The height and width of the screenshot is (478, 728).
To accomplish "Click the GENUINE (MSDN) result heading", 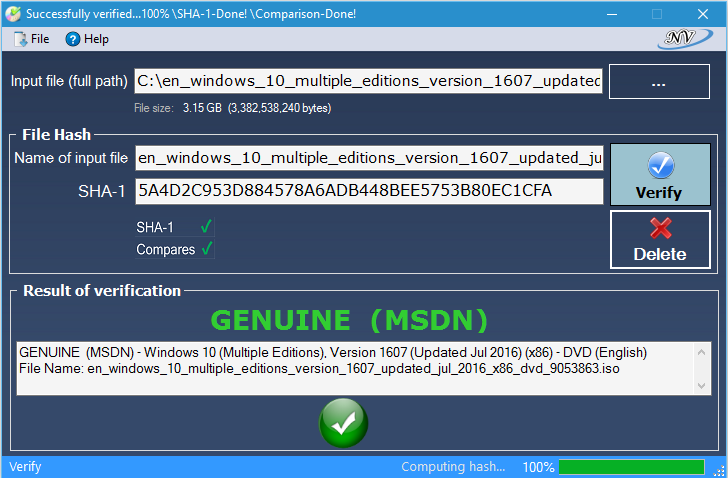I will [x=349, y=320].
